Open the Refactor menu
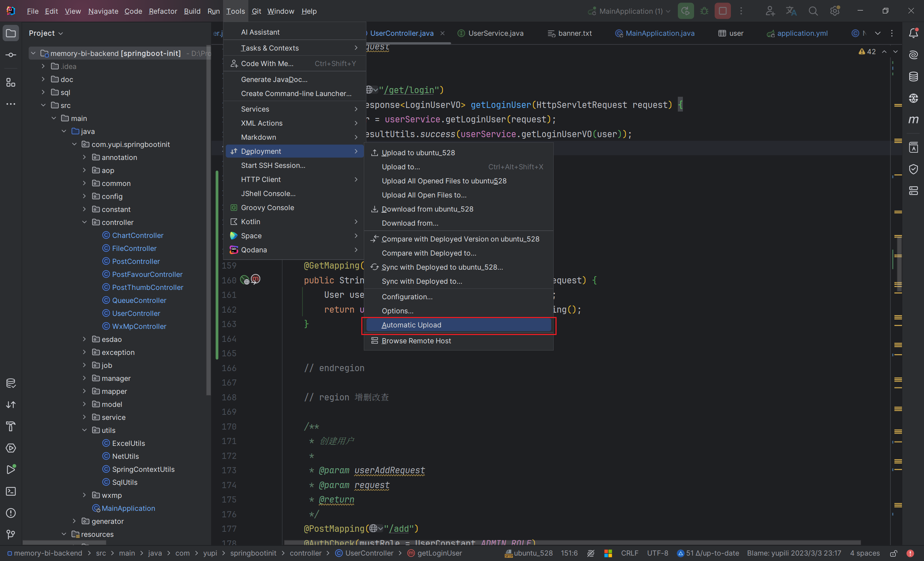Image resolution: width=924 pixels, height=561 pixels. [x=163, y=11]
